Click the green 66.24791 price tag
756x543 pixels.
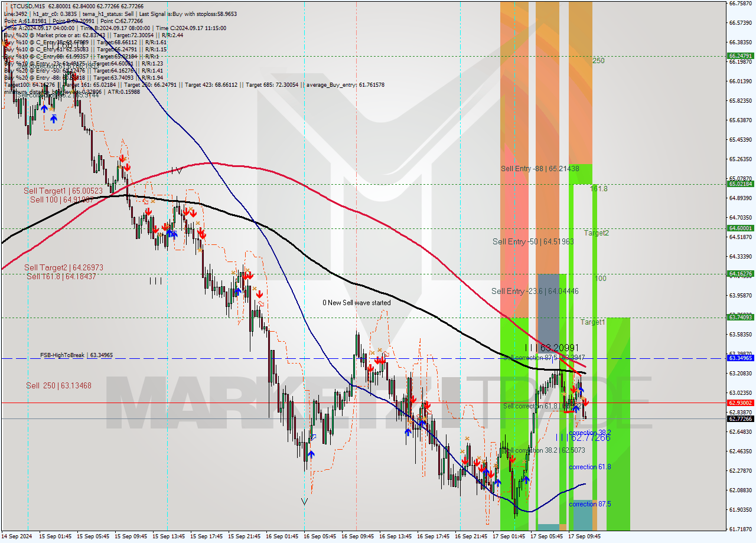(x=741, y=56)
